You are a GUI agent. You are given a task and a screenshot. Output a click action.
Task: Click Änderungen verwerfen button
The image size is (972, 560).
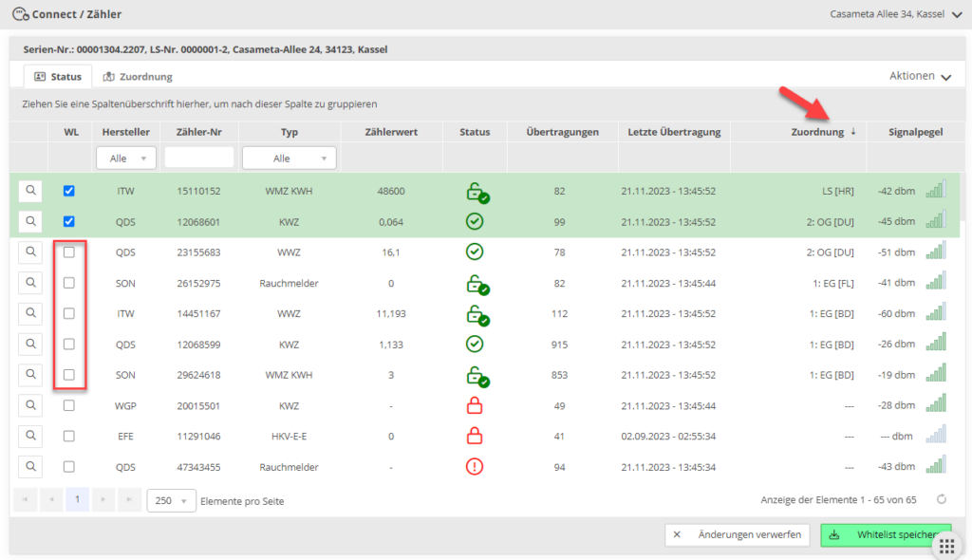(x=737, y=534)
